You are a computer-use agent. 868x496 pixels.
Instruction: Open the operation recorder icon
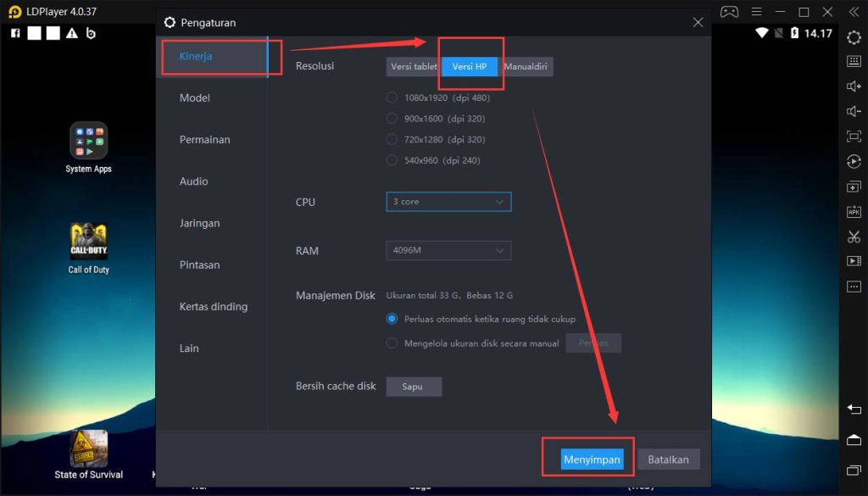854,161
